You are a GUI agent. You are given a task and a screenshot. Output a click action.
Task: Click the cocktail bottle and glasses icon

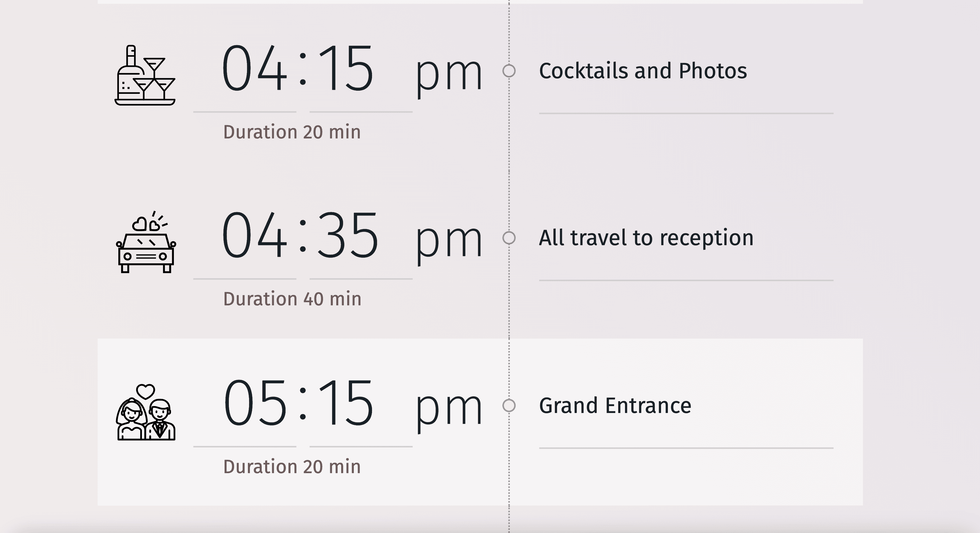coord(145,75)
